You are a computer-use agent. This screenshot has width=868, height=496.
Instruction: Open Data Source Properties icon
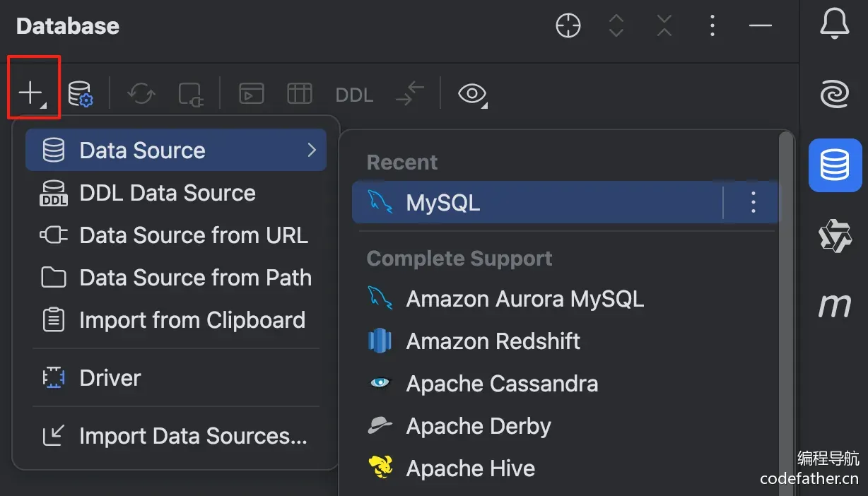(x=81, y=94)
